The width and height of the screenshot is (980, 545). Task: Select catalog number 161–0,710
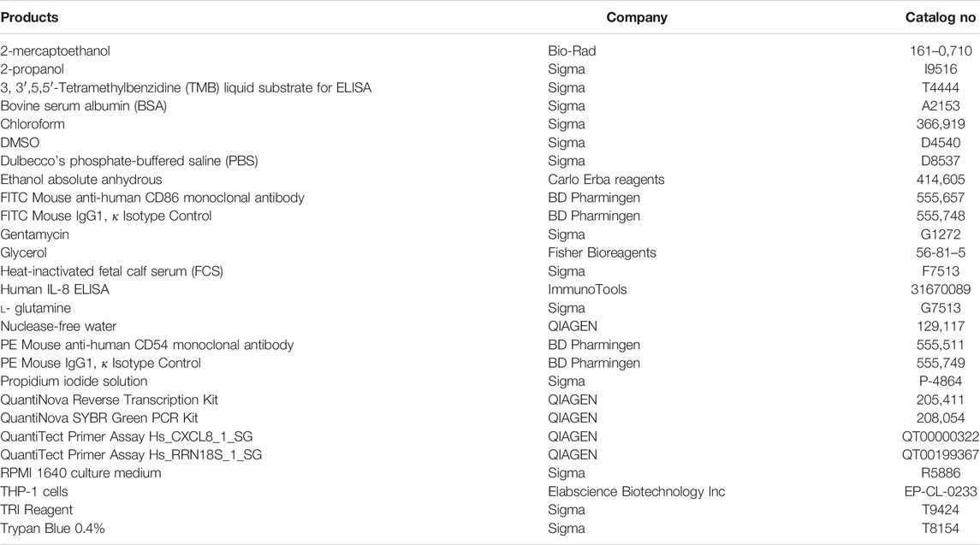coord(941,51)
